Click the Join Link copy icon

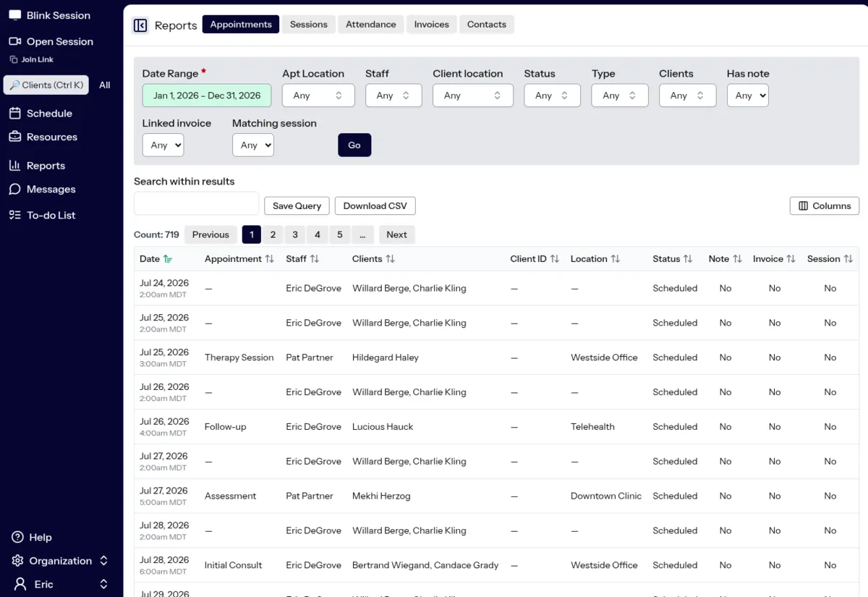[x=14, y=59]
